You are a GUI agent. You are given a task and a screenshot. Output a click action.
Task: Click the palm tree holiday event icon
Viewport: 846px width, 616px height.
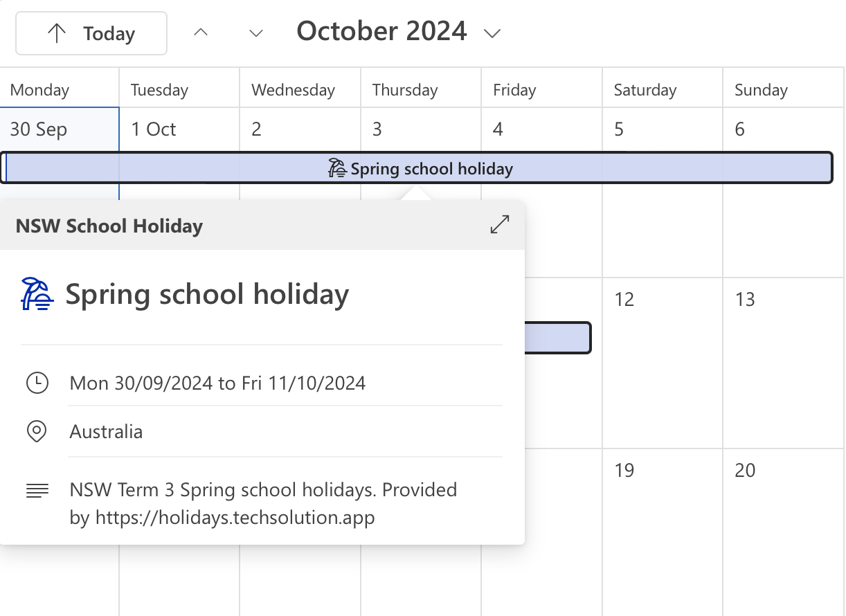pos(337,167)
